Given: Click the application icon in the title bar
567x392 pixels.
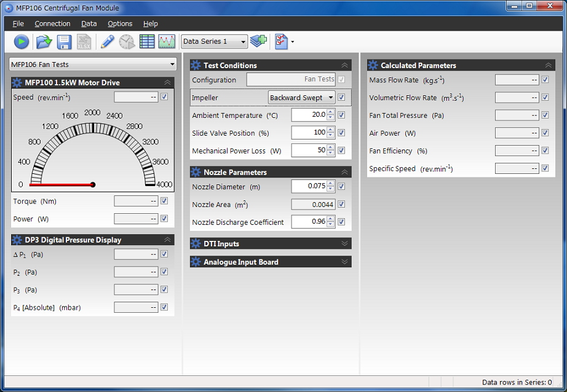Looking at the screenshot, I should 9,8.
